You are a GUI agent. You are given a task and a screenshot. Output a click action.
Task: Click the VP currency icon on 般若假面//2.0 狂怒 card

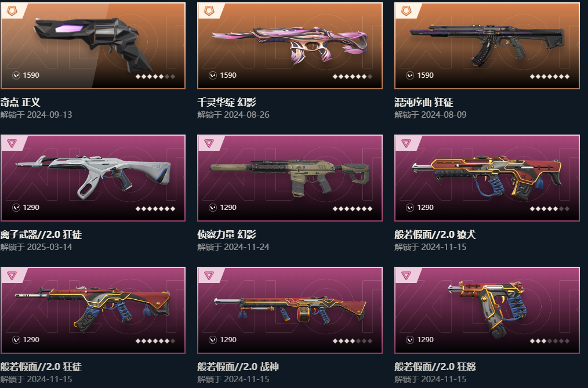(410, 340)
